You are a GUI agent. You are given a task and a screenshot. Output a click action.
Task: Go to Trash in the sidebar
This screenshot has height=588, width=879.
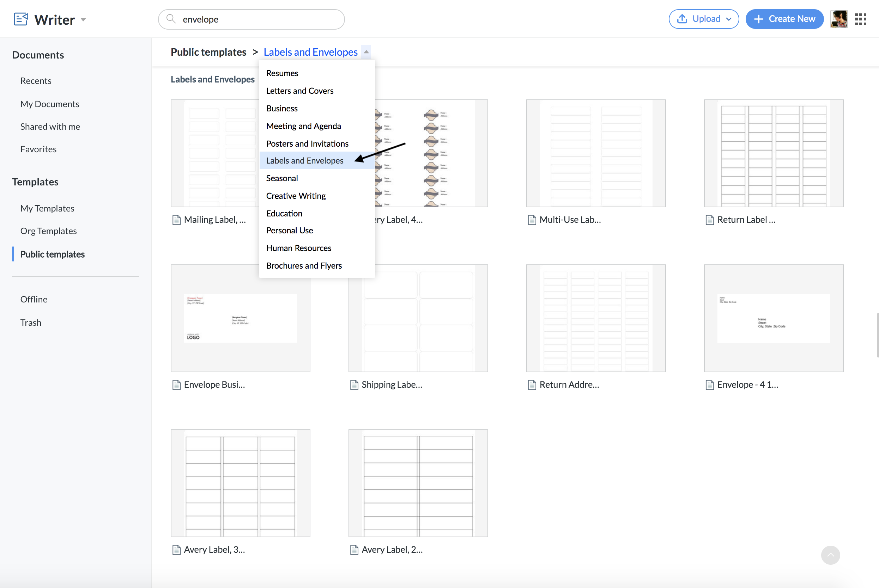click(x=31, y=323)
